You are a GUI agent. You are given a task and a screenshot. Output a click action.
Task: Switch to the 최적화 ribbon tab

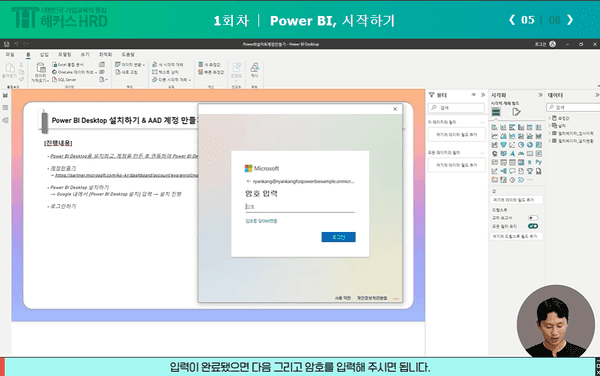tap(106, 55)
